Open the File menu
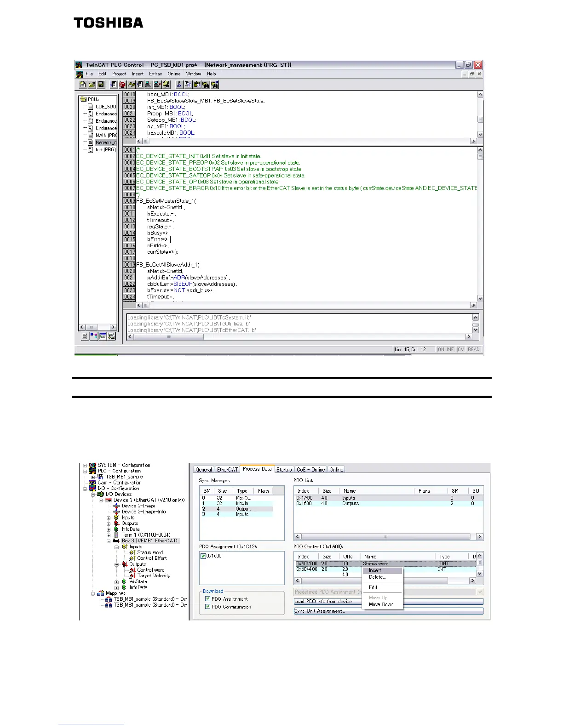Viewport: 563px width, 728px height. click(89, 74)
